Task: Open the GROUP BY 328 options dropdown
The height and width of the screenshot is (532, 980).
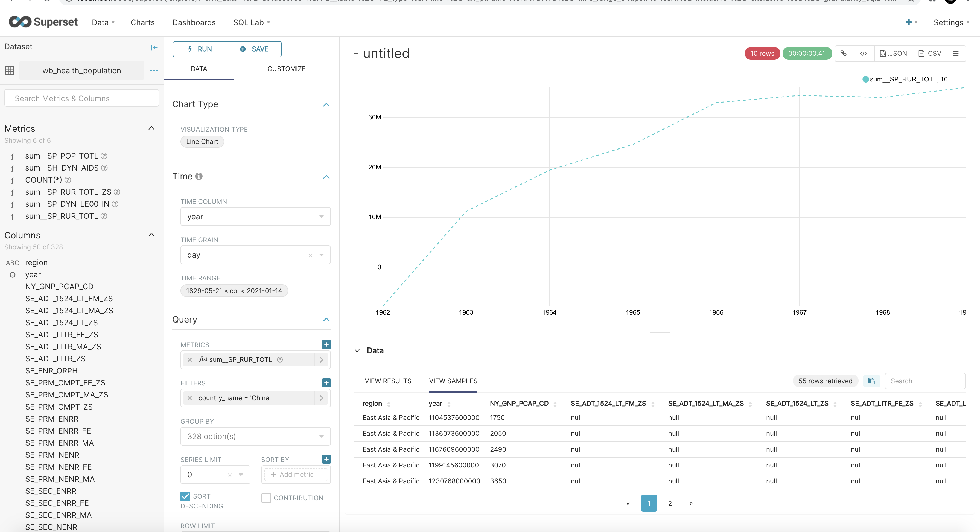Action: point(255,436)
